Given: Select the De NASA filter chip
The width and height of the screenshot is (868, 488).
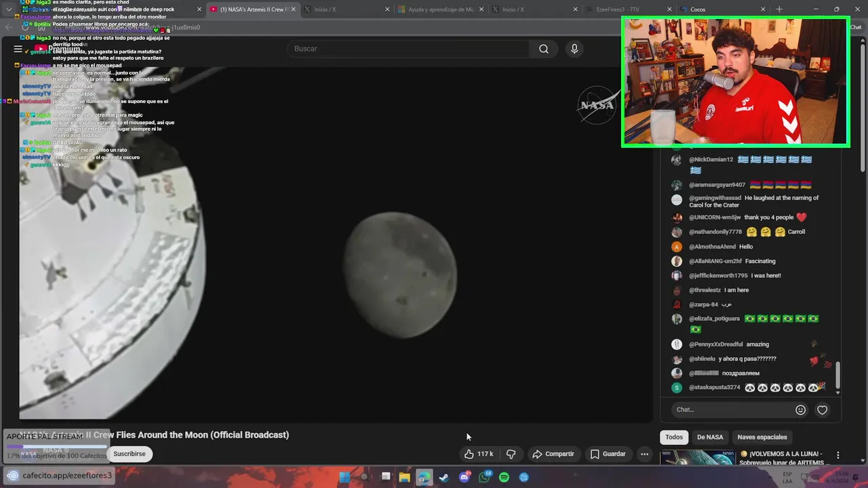Looking at the screenshot, I should pos(710,437).
